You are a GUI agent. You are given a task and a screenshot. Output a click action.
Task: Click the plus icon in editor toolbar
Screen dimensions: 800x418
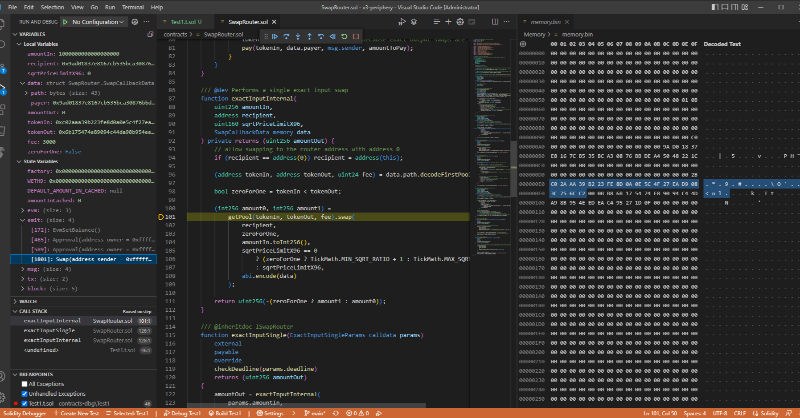(x=448, y=22)
